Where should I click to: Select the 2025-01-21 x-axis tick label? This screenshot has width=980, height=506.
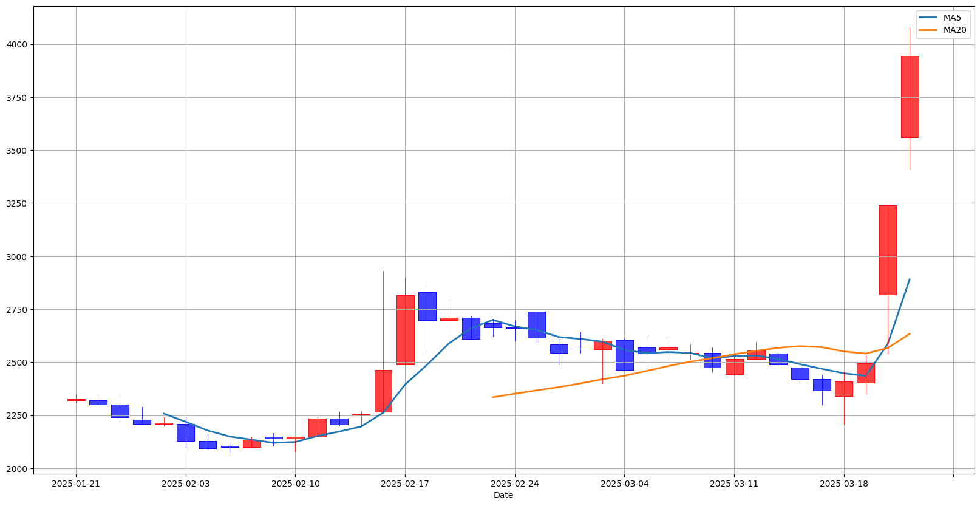tap(76, 484)
